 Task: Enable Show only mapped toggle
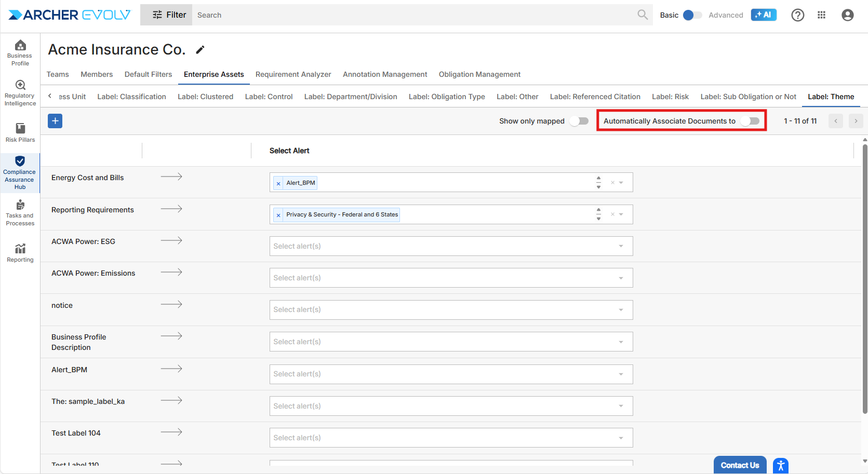579,121
